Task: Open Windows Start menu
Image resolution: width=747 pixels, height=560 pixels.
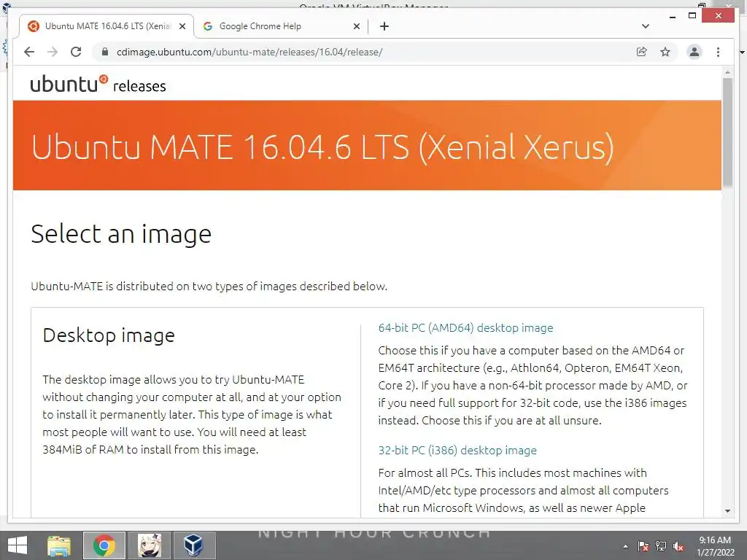Action: click(18, 545)
